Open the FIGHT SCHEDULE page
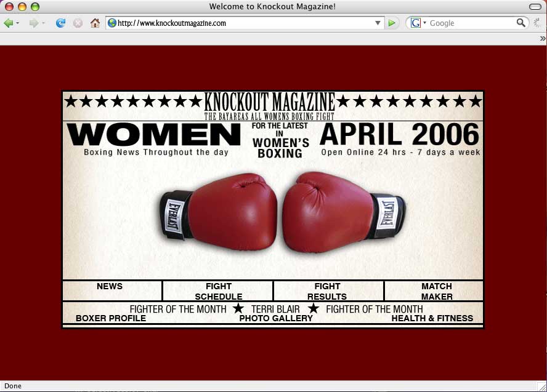This screenshot has height=392, width=547. [x=218, y=291]
